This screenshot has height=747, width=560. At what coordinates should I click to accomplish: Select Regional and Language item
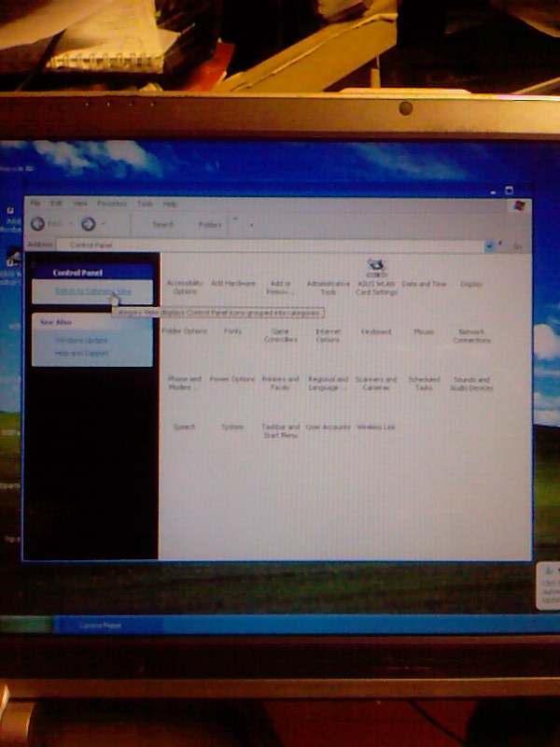[x=329, y=383]
